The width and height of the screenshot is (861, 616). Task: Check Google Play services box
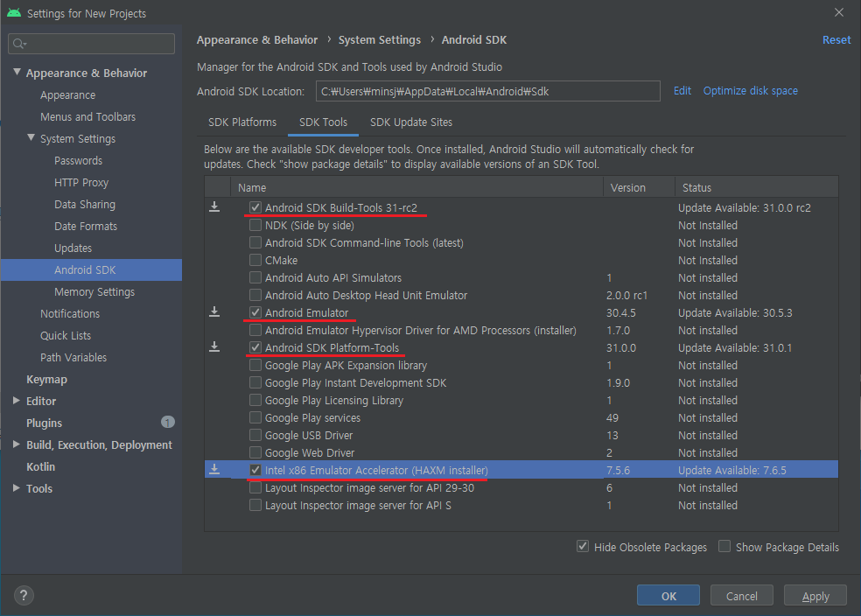click(x=255, y=417)
